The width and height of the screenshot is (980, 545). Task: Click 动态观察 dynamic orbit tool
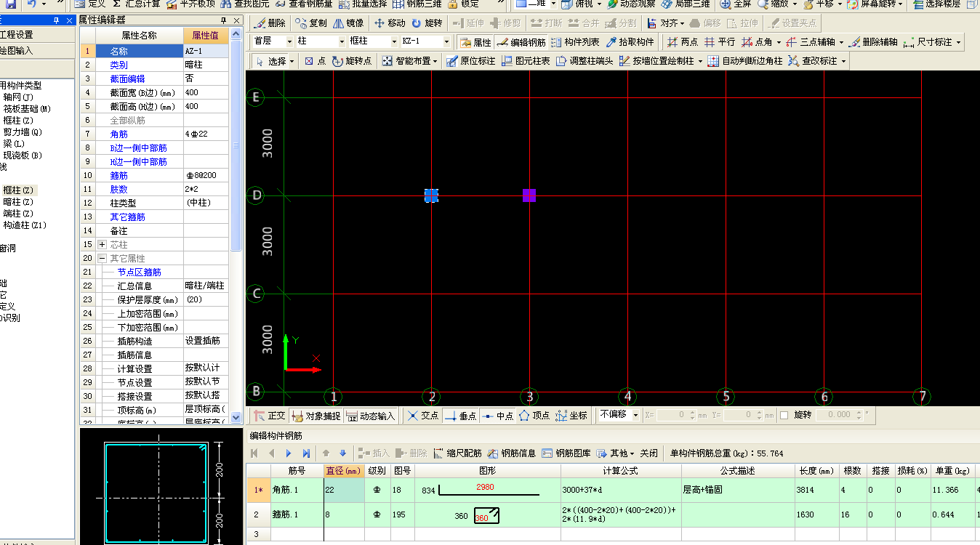(631, 4)
